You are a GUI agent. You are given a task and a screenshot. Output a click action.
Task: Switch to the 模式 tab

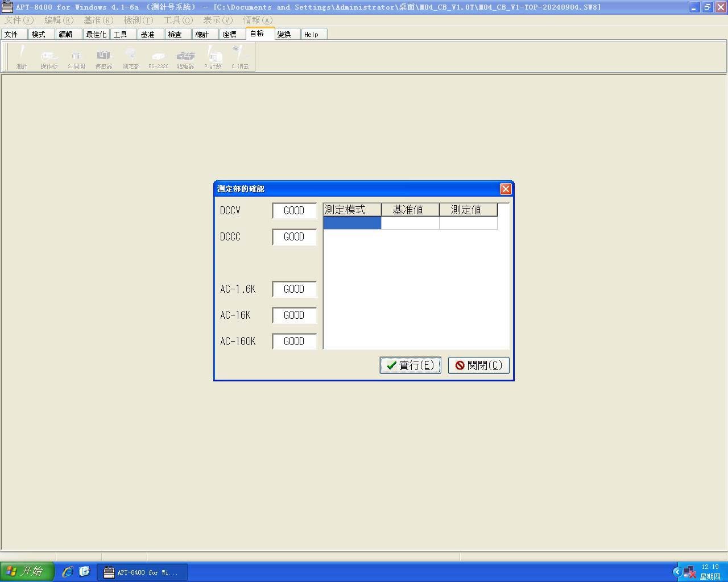click(x=42, y=34)
